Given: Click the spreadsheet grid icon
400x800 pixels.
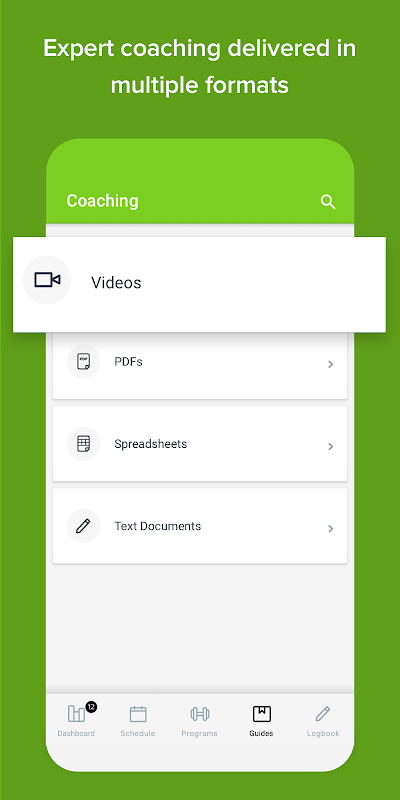Looking at the screenshot, I should coord(83,443).
